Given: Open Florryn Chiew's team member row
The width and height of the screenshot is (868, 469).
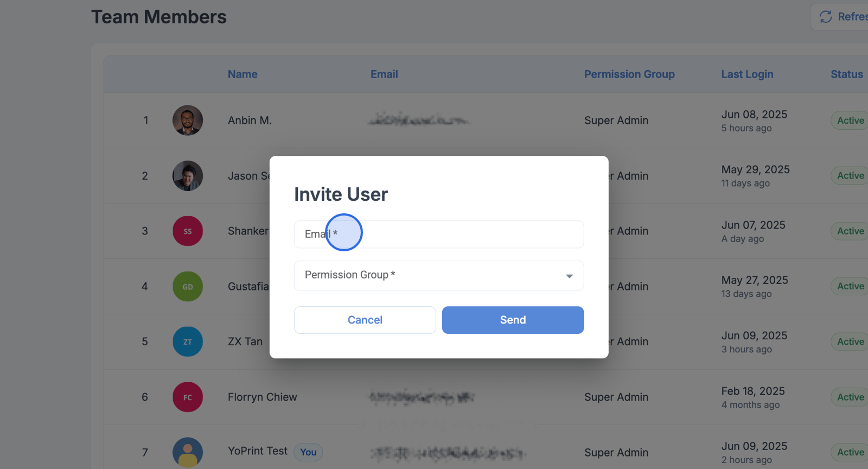Looking at the screenshot, I should click(x=486, y=397).
